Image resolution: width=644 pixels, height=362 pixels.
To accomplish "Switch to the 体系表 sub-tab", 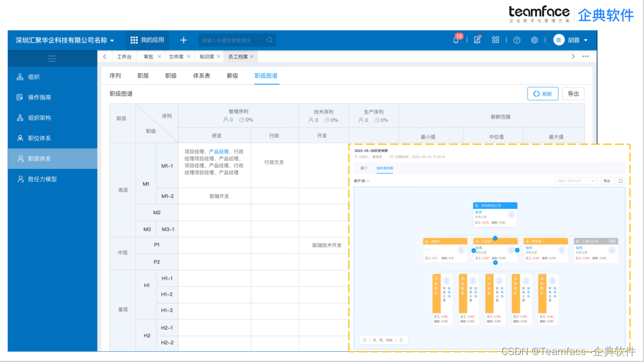I will pos(202,76).
